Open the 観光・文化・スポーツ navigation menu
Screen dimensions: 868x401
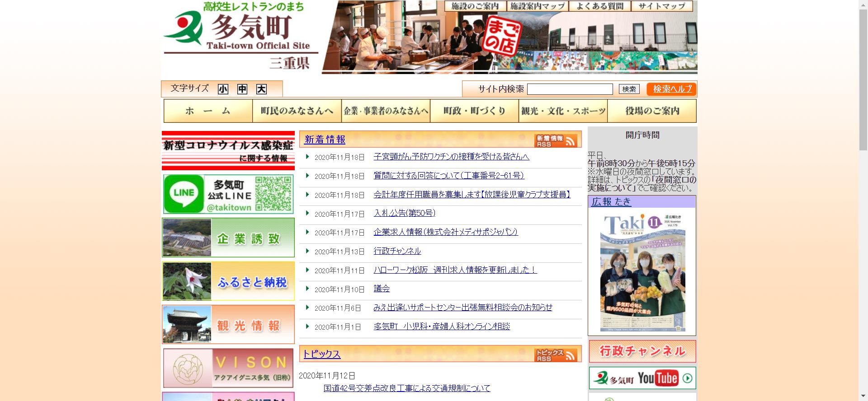tap(563, 111)
